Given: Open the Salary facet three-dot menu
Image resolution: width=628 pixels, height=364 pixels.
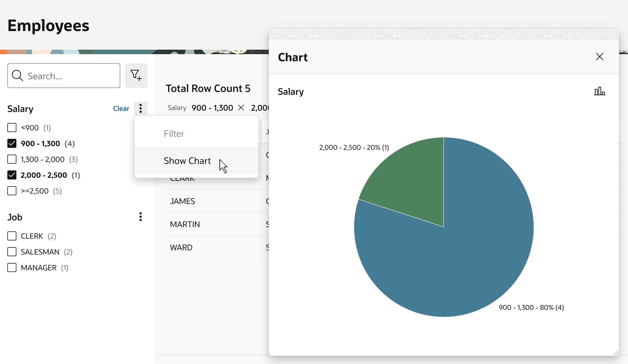Looking at the screenshot, I should [x=140, y=108].
